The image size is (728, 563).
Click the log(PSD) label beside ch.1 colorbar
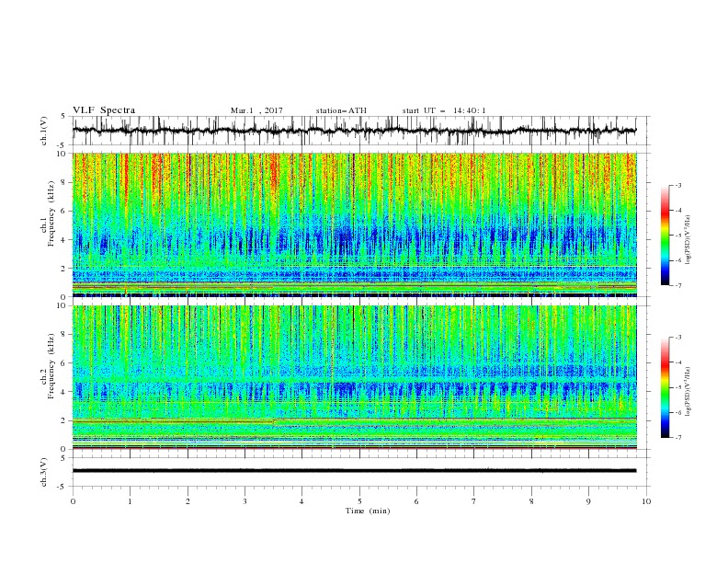688,240
